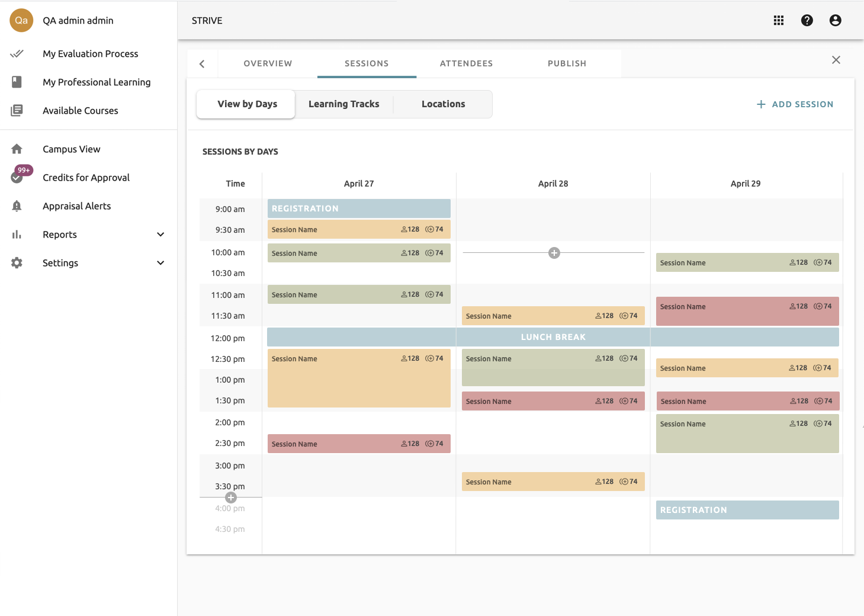Open the Attendees tab
Screen dimensions: 864x616
pyautogui.click(x=466, y=63)
